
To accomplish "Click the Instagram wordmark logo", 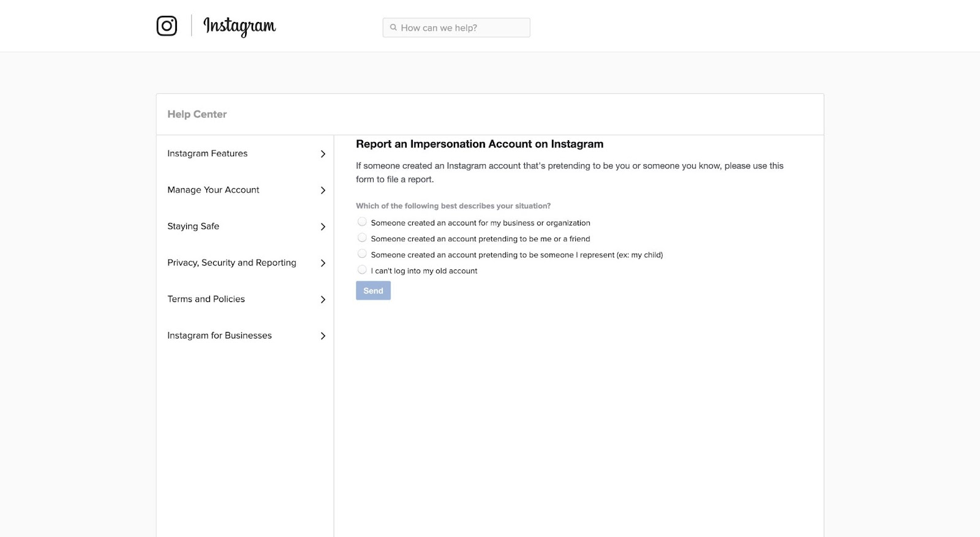I will 239,26.
